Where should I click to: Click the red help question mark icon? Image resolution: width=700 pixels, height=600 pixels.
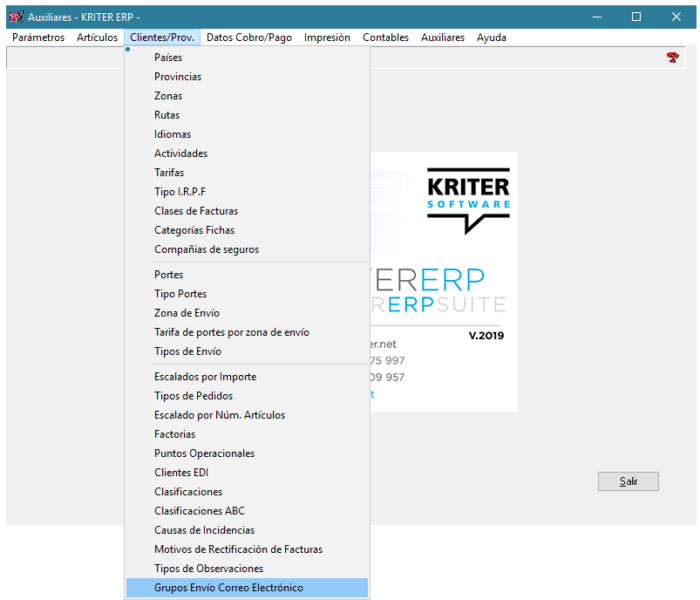[672, 58]
